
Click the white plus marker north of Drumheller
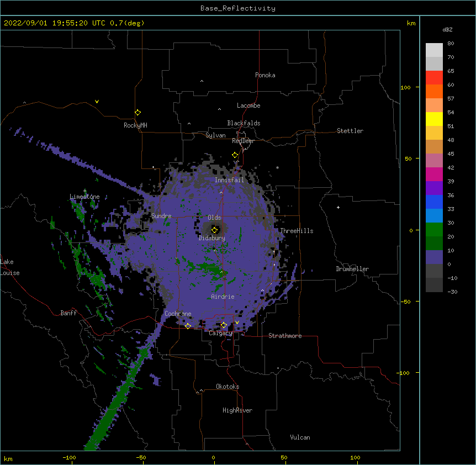[338, 207]
